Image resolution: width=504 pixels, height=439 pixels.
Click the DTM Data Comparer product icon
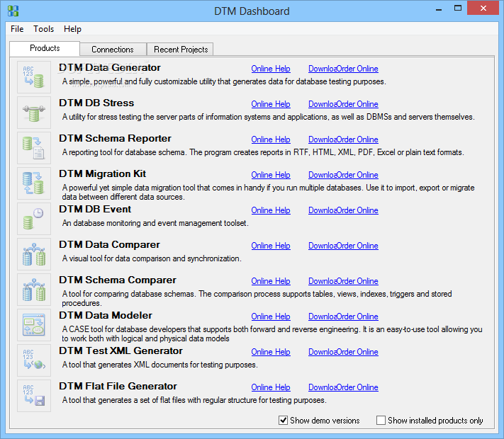[x=34, y=254]
